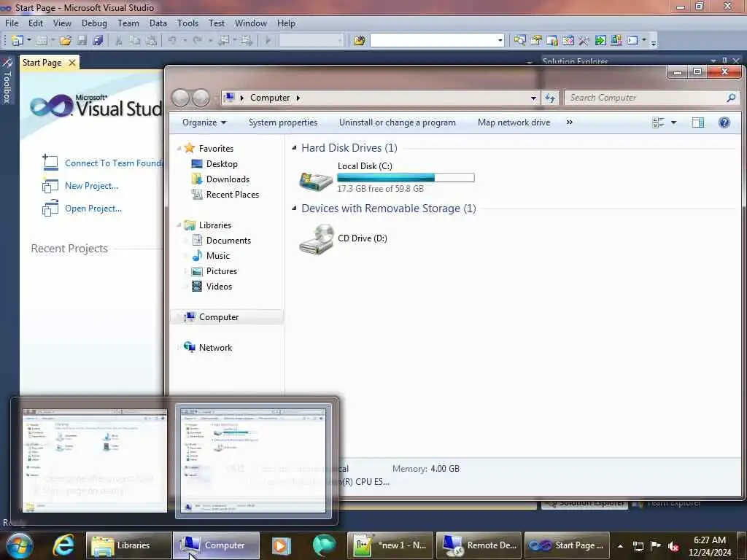Image resolution: width=747 pixels, height=560 pixels.
Task: Click the muted volume icon in system tray
Action: pos(673,545)
